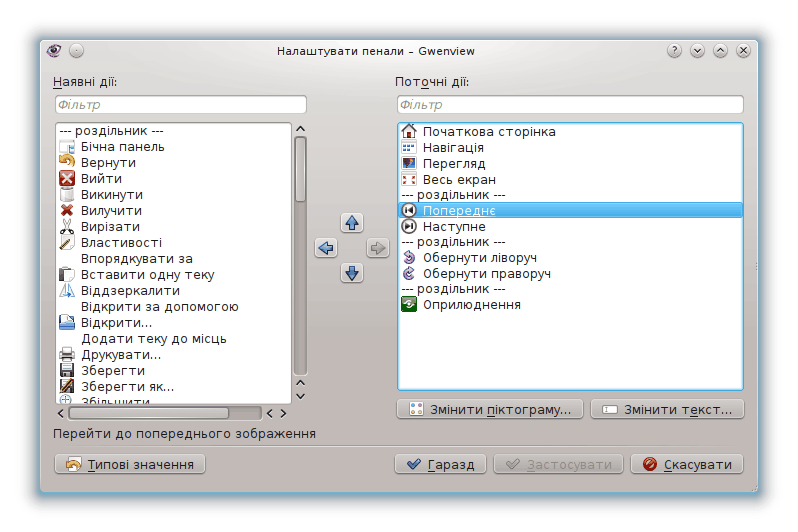The image size is (798, 532).
Task: Click the current actions filter field
Action: coord(570,105)
